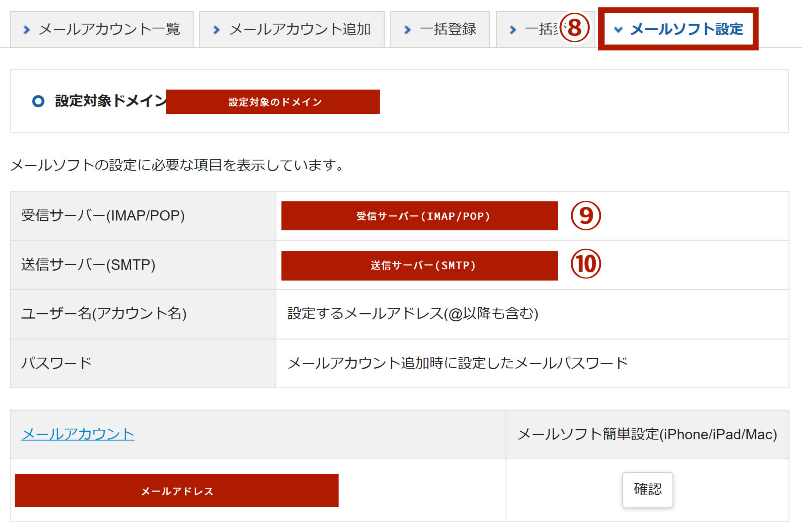Select the 設定対象ドメイン radio button
This screenshot has height=532, width=802.
pos(38,101)
